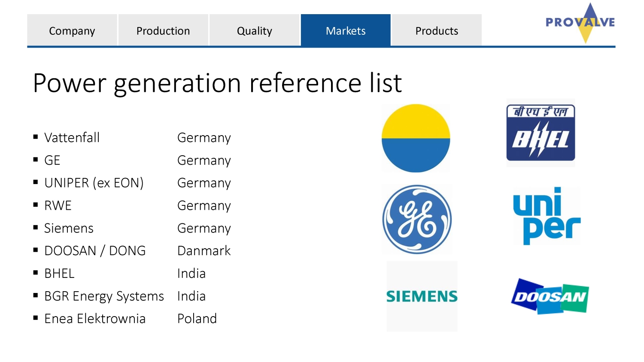Click the Vattenfall yellow-blue circle logo
Image resolution: width=644 pixels, height=362 pixels.
416,138
